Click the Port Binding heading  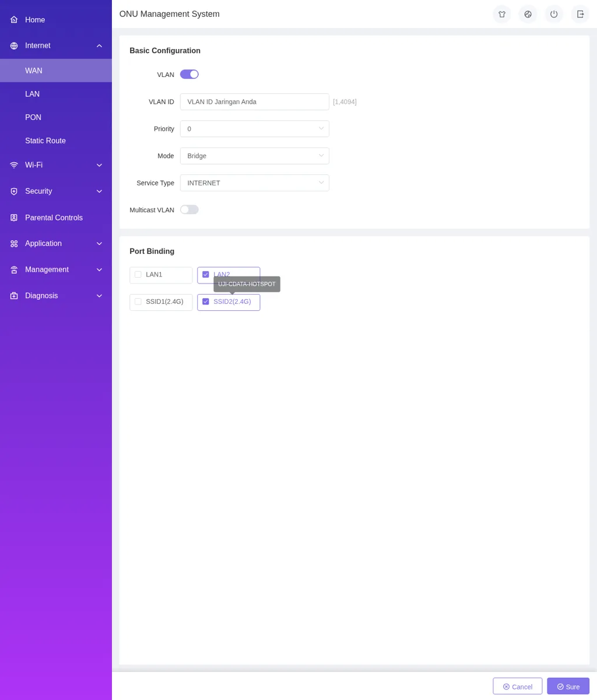point(152,251)
